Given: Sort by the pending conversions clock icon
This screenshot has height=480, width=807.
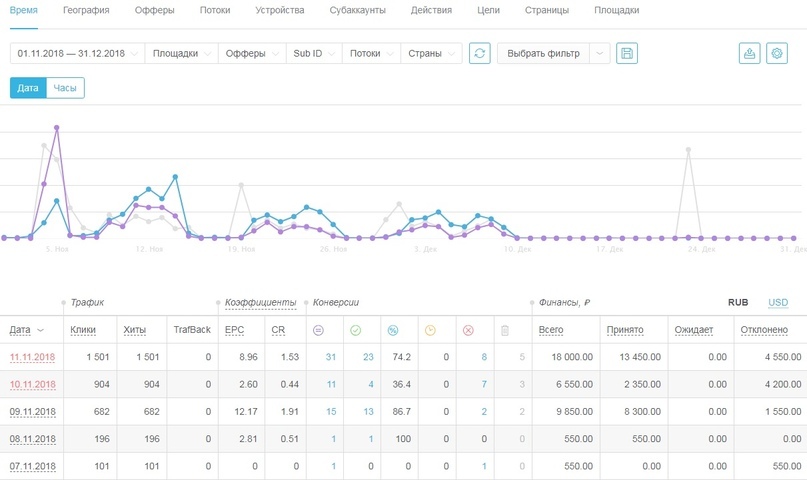Looking at the screenshot, I should 431,329.
